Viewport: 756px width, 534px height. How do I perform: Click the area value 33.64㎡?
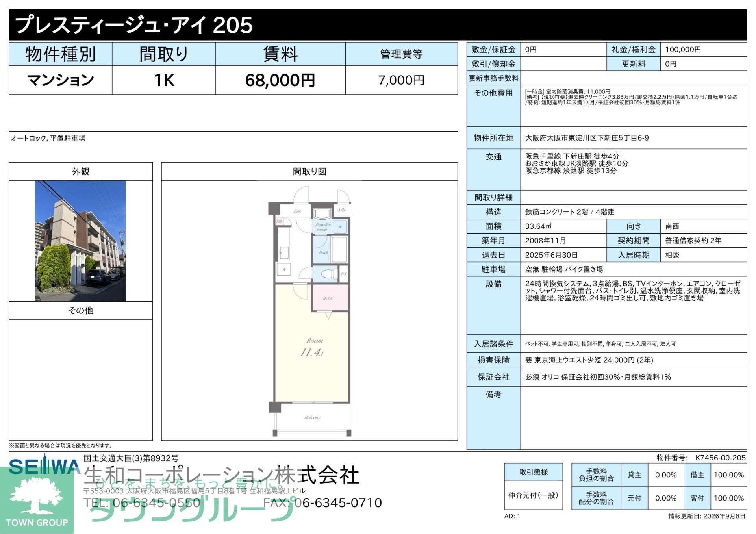[538, 226]
